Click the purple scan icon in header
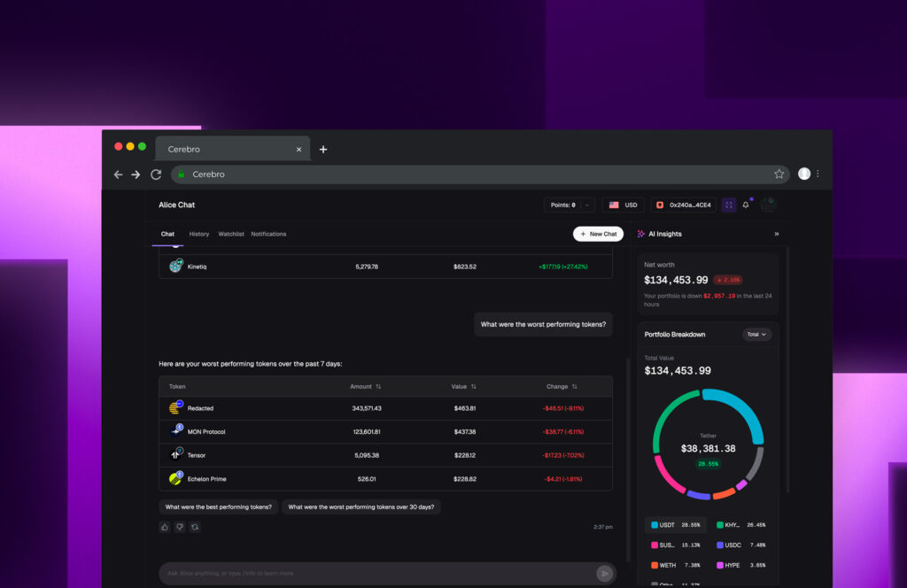907x588 pixels. [x=729, y=205]
